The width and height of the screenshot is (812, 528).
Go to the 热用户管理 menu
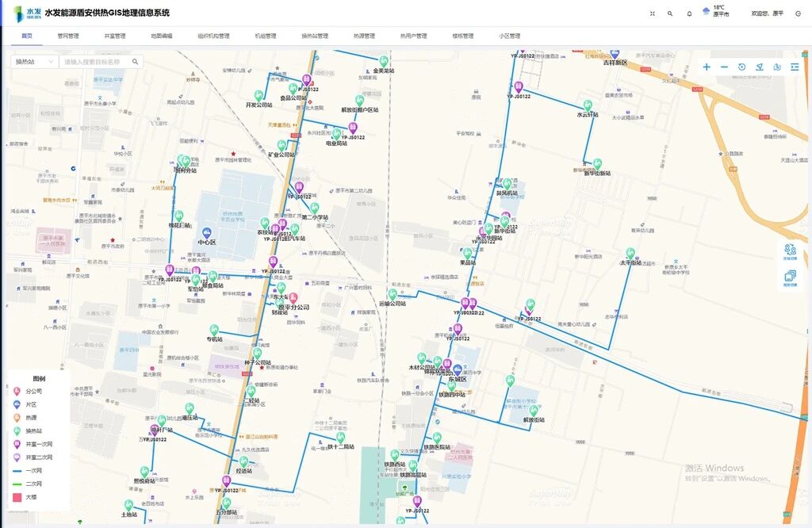coord(413,36)
